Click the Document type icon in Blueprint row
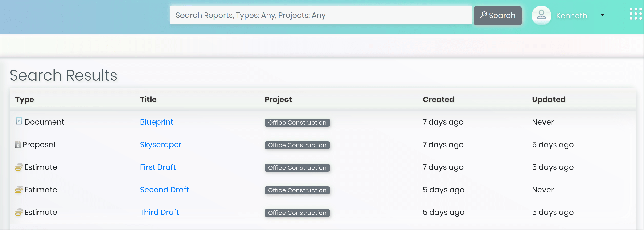This screenshot has width=644, height=230. 19,121
